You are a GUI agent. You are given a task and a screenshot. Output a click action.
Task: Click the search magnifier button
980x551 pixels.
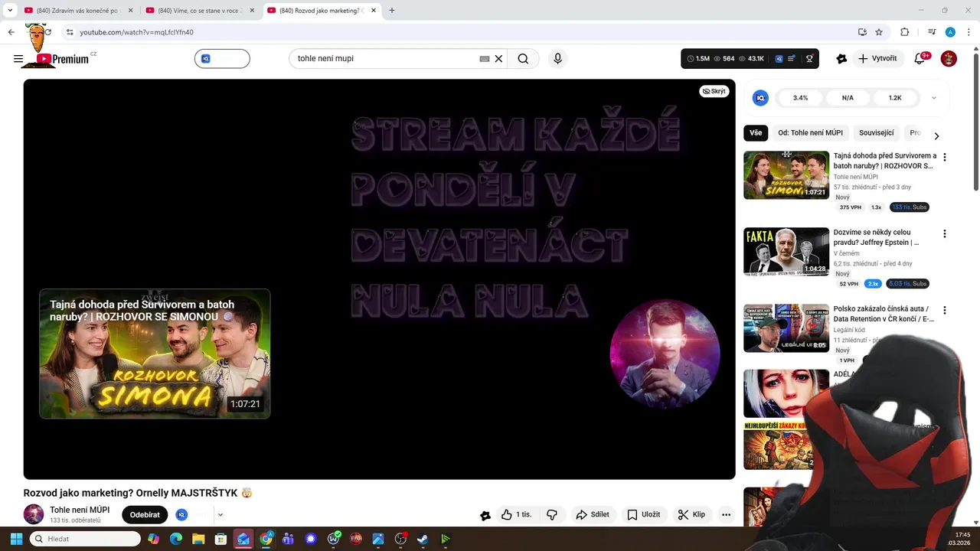click(x=523, y=58)
